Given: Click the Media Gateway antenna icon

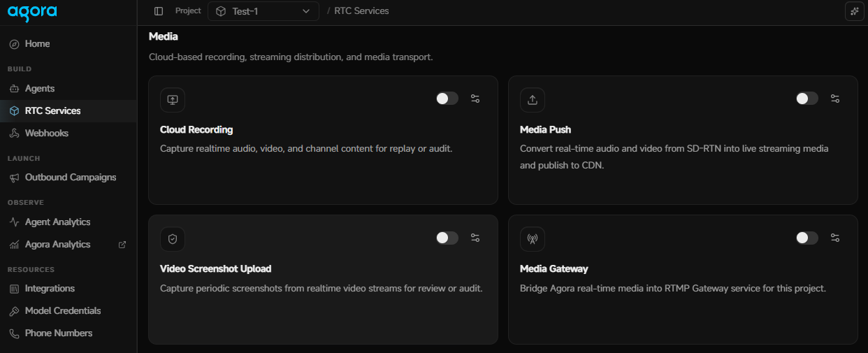Looking at the screenshot, I should pos(533,238).
